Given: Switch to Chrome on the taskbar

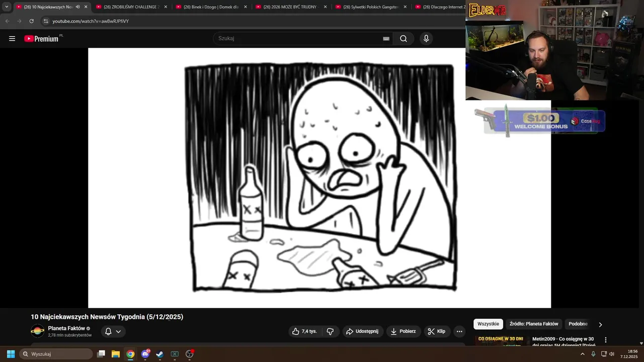Looking at the screenshot, I should coord(130,354).
